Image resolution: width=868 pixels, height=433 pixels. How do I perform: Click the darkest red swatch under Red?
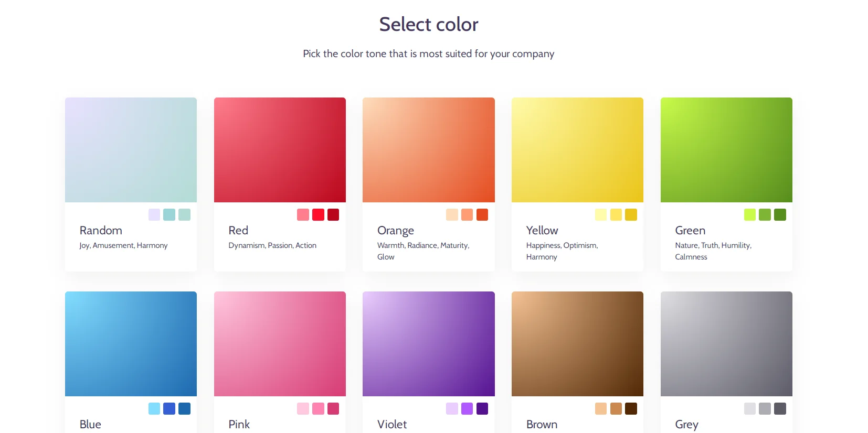(x=333, y=214)
